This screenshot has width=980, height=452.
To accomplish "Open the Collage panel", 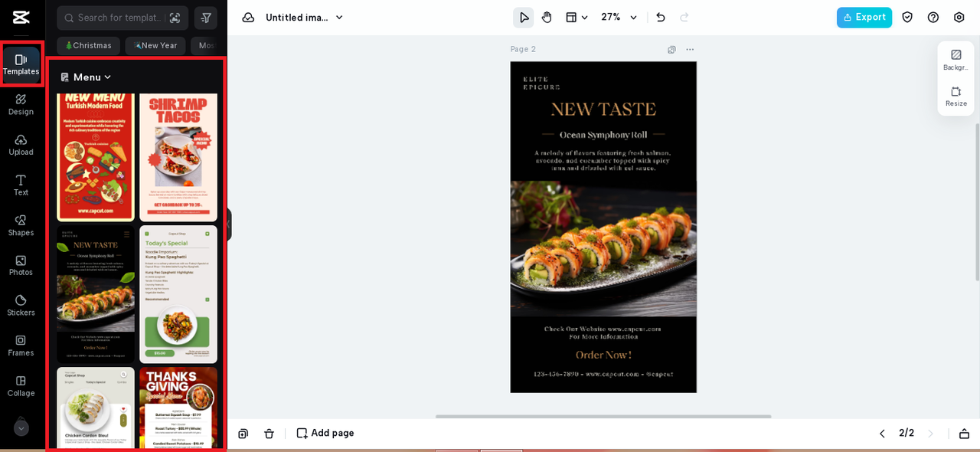I will tap(21, 386).
